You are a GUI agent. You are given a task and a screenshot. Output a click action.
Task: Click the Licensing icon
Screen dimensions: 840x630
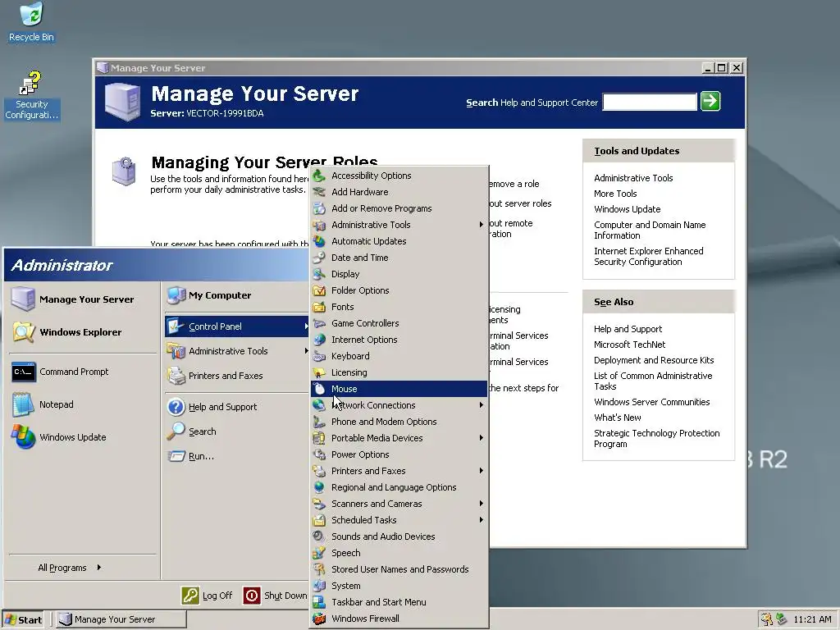pyautogui.click(x=319, y=373)
